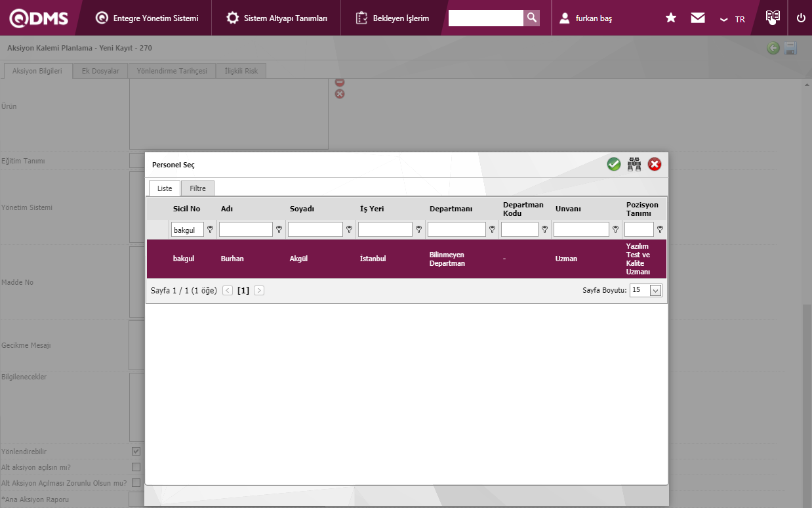Open the TR language dropdown
This screenshot has width=812, height=508.
pyautogui.click(x=732, y=19)
